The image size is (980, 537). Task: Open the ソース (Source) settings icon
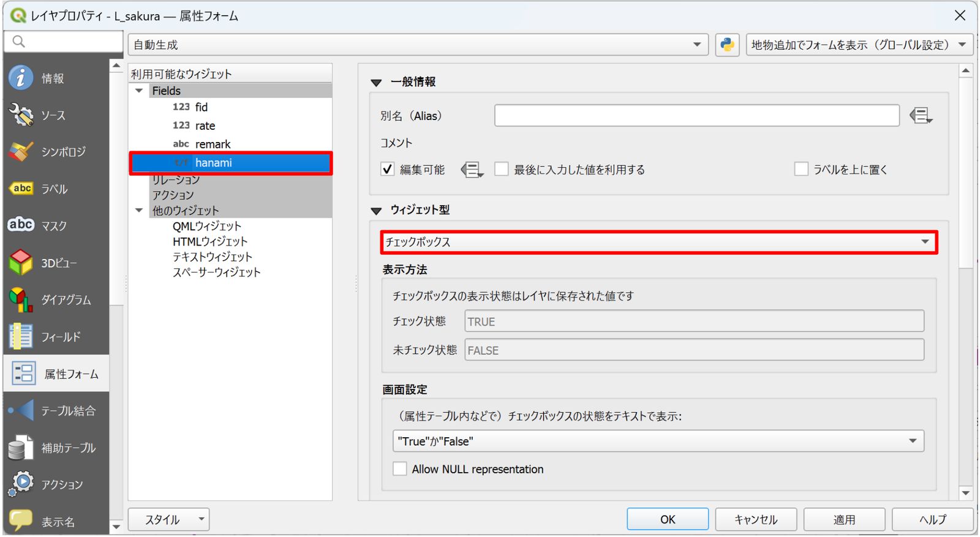(x=21, y=115)
